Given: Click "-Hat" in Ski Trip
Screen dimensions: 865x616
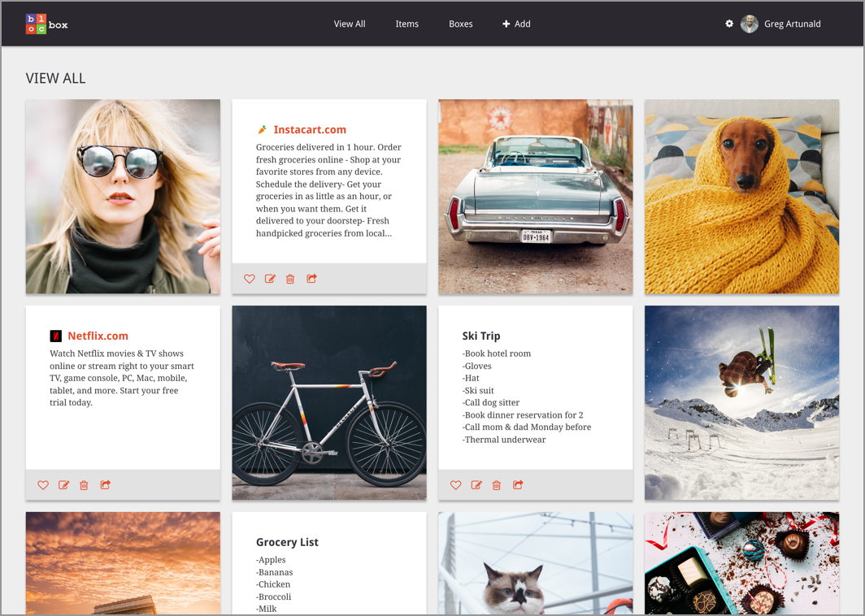Looking at the screenshot, I should point(472,379).
